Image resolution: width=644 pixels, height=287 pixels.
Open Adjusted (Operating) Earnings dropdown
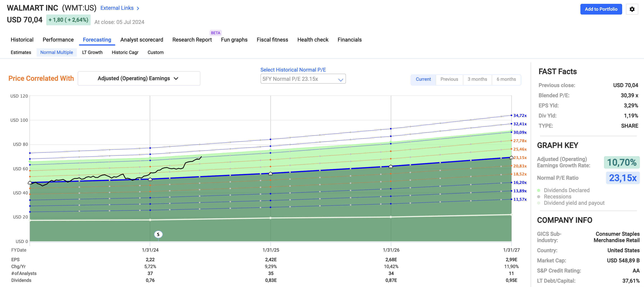click(x=139, y=78)
